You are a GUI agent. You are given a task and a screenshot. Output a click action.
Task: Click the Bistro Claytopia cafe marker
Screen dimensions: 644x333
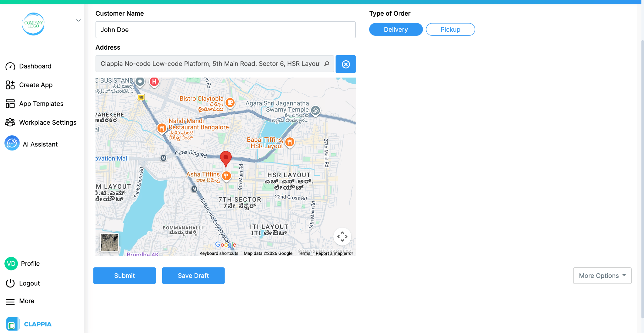point(230,102)
